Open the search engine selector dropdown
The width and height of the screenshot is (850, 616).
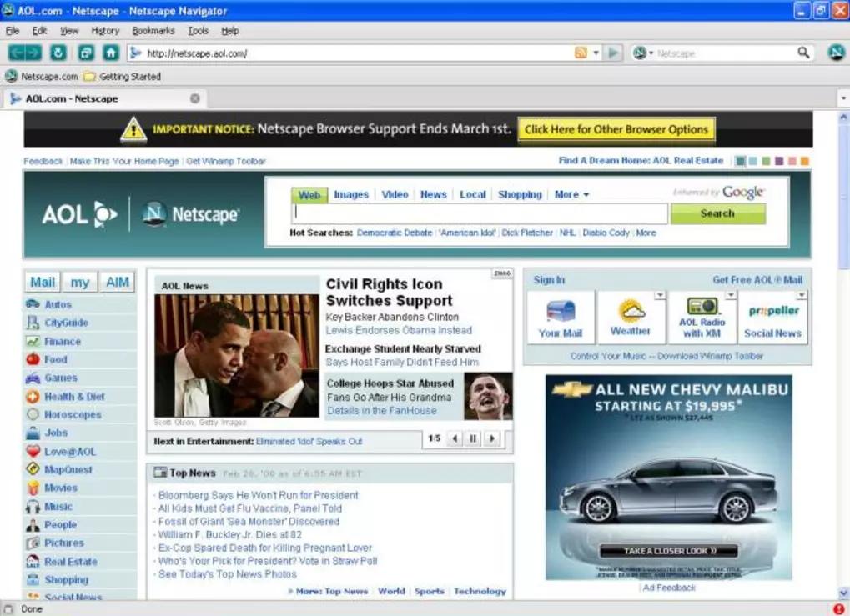pos(643,53)
